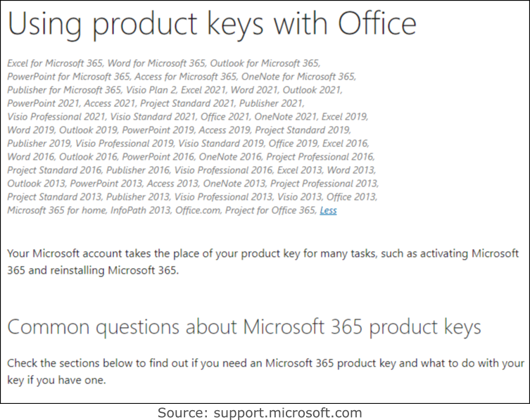Viewport: 530px width, 420px height.
Task: Click the paragraph starting "Your Microsoft account takes the place"
Action: click(x=263, y=262)
